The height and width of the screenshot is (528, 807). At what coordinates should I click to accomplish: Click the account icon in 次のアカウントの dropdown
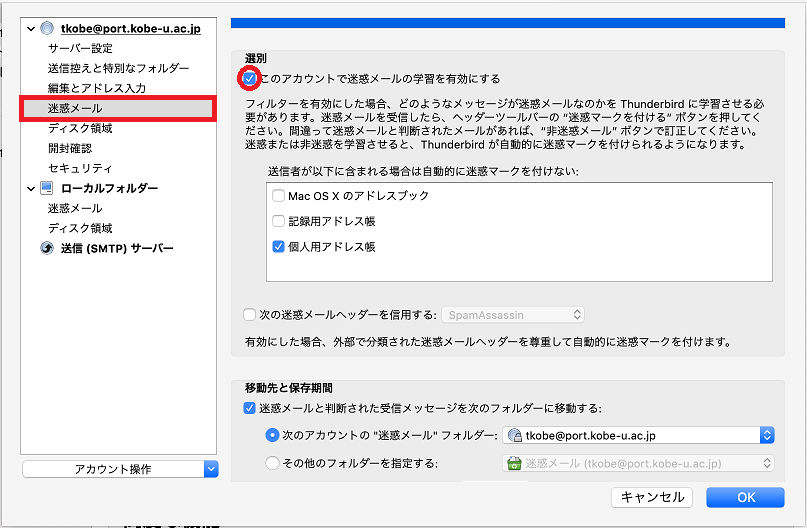tap(515, 435)
